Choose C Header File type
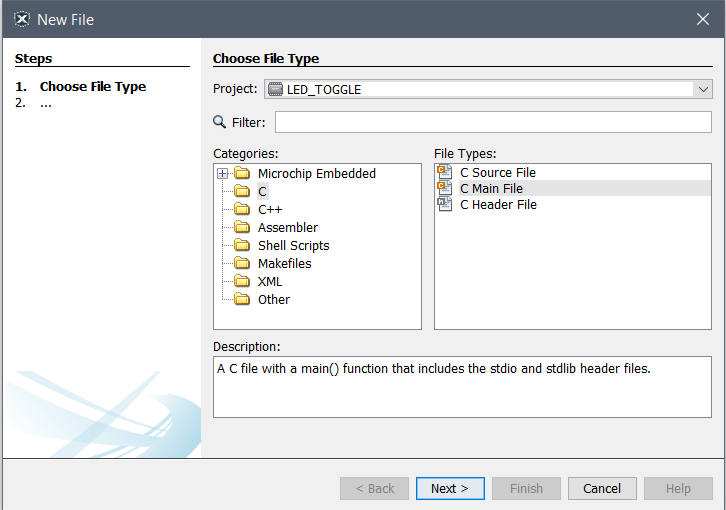 498,205
